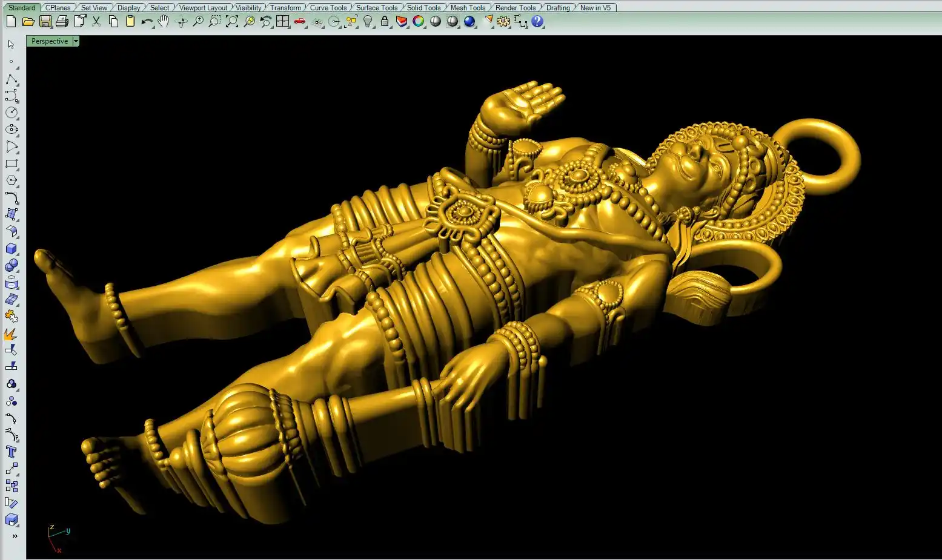Click the Explode tool icon
Screen dimensions: 942x560
click(12, 334)
